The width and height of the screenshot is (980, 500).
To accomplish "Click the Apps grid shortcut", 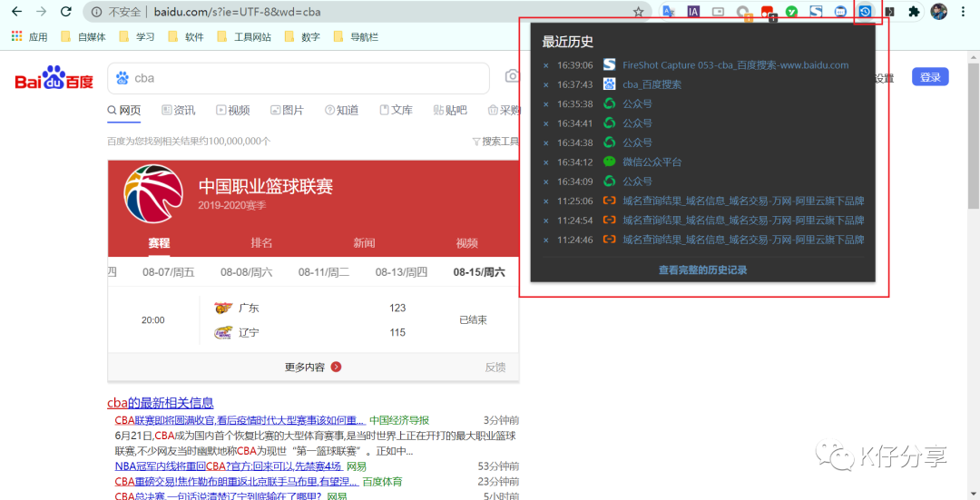I will click(x=29, y=37).
